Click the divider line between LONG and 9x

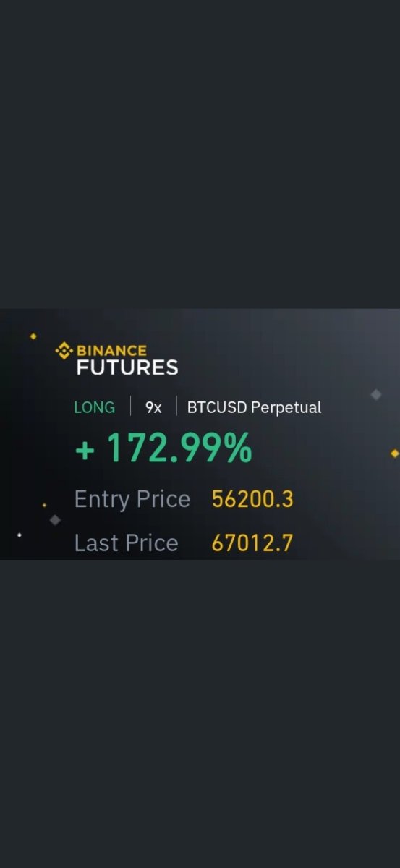click(130, 407)
